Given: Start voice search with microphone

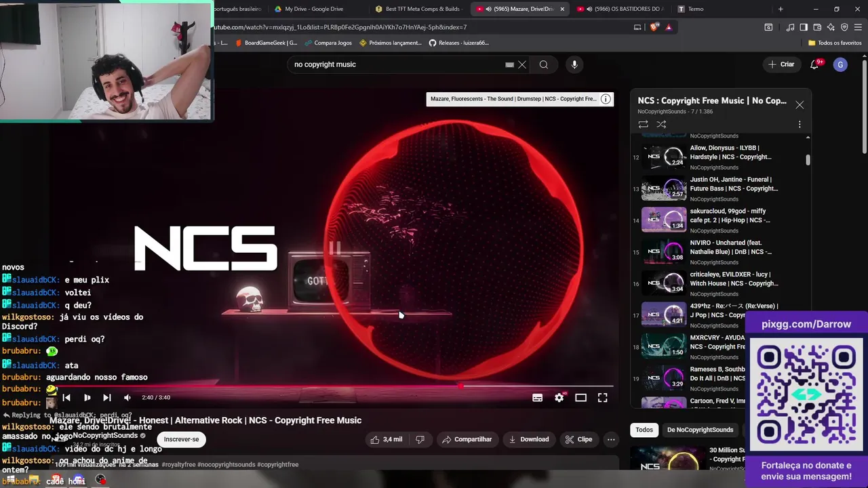Looking at the screenshot, I should (574, 64).
